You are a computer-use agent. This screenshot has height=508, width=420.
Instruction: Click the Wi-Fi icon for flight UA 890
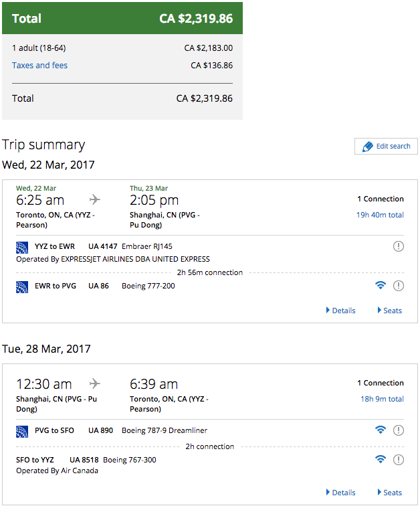tap(381, 430)
